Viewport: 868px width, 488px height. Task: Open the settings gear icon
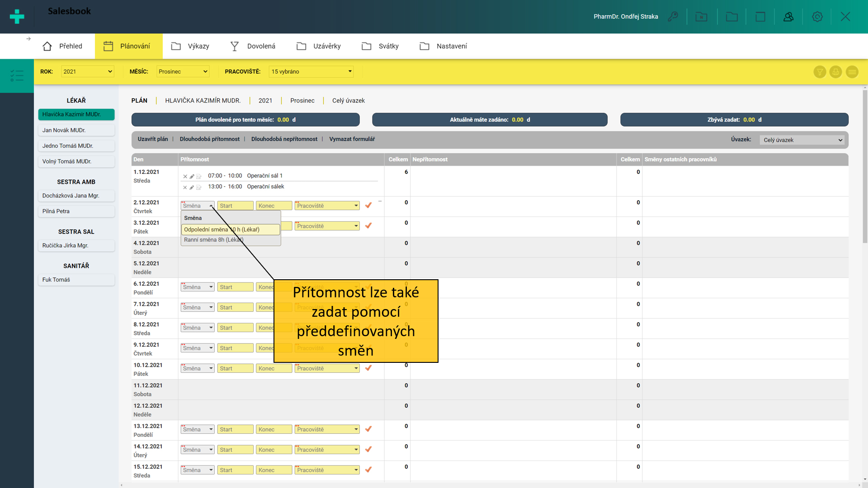pyautogui.click(x=817, y=17)
